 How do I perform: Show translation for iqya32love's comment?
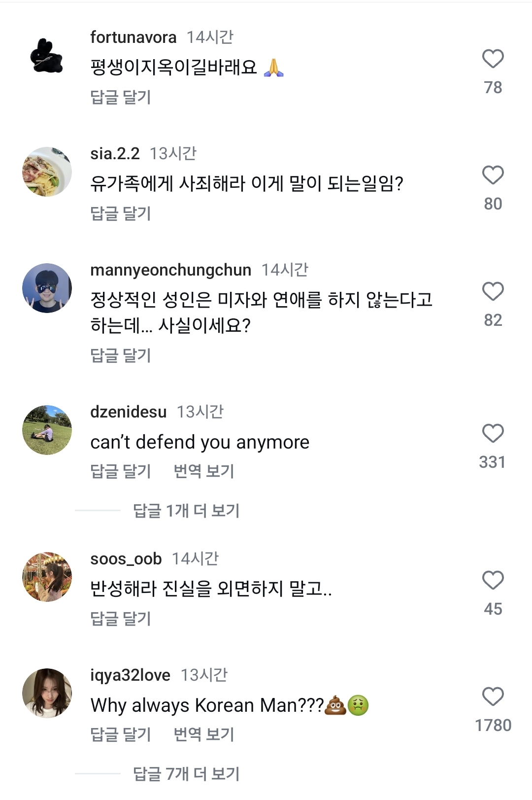point(203,734)
